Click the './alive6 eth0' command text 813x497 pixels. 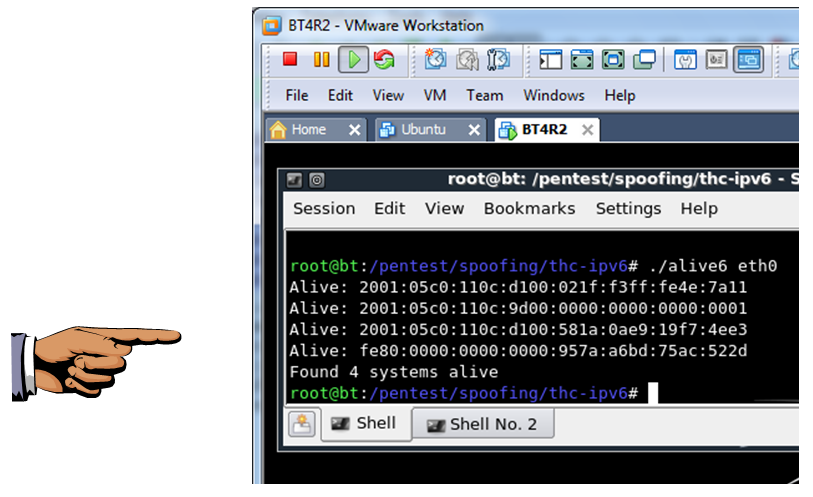click(713, 266)
